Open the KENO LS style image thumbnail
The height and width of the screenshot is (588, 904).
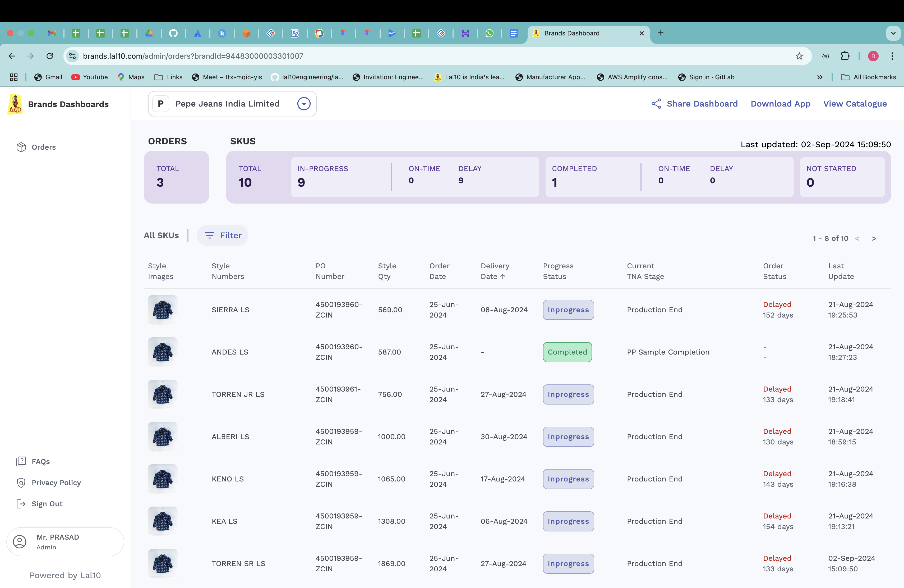point(163,479)
